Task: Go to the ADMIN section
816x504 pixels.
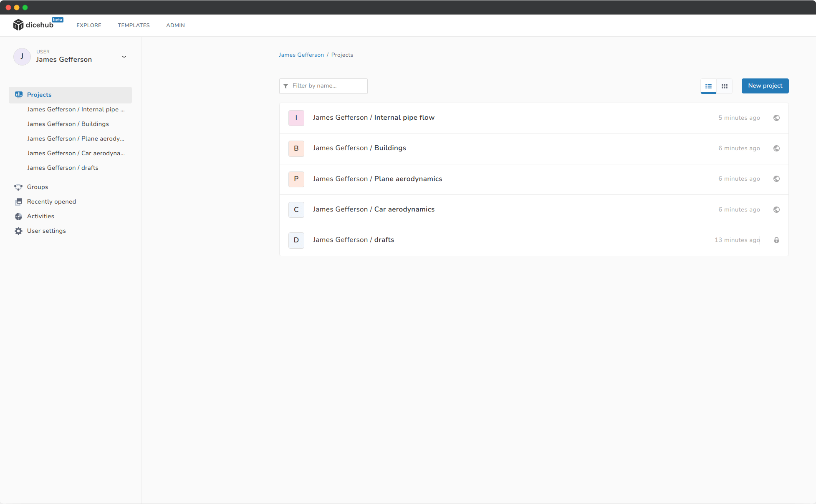Action: tap(175, 25)
